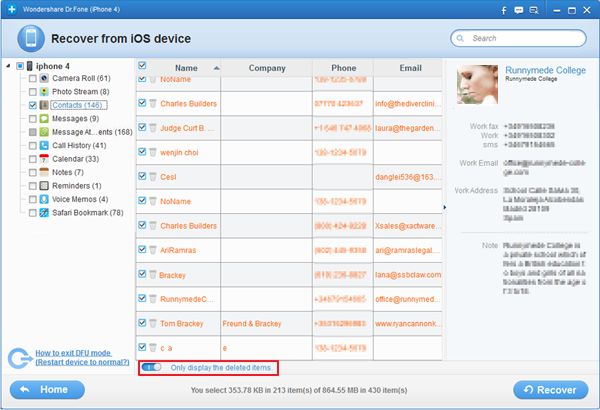Screen dimensions: 600x410
Task: Click the contact photo thumbnail
Action: click(x=478, y=84)
